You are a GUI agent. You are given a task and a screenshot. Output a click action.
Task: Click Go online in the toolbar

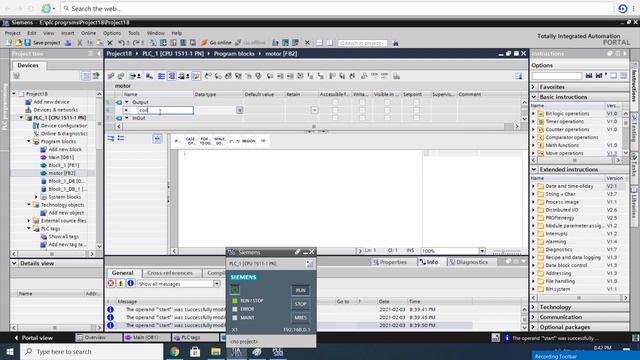(x=216, y=42)
